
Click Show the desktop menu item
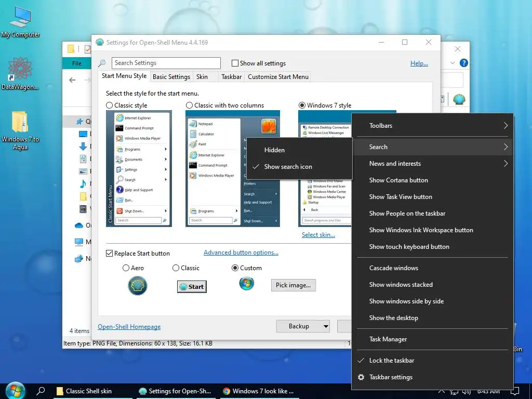tap(432, 318)
